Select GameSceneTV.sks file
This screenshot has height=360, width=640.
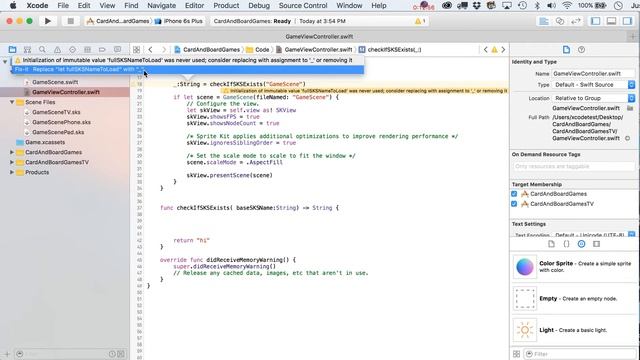(56, 112)
